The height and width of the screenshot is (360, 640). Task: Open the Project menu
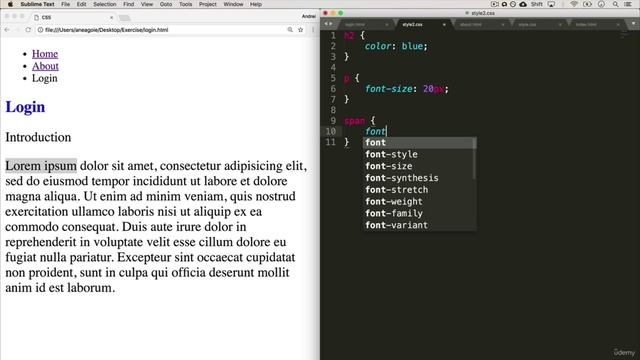(x=208, y=4)
